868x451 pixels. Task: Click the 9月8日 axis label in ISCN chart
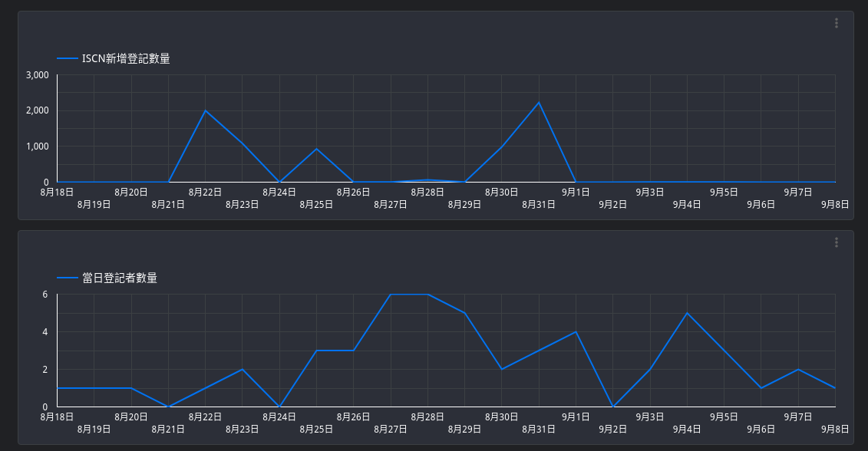[835, 205]
